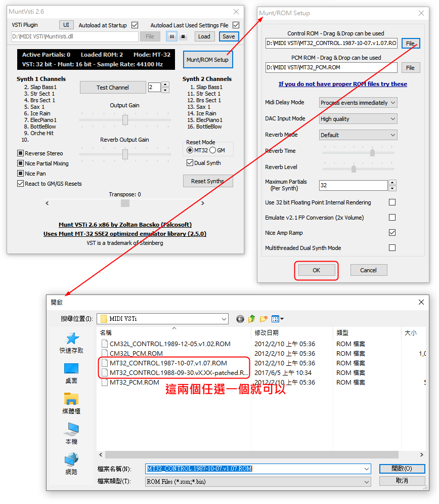This screenshot has width=439, height=504.
Task: Expand the folder location (搜尋位置) dropdown
Action: 224,319
